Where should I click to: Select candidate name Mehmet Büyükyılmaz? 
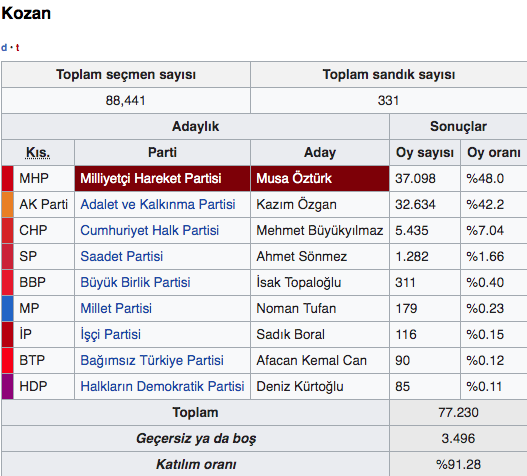tap(320, 231)
